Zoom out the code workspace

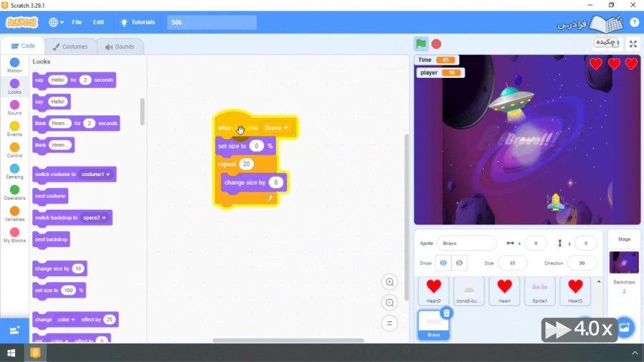(x=389, y=303)
